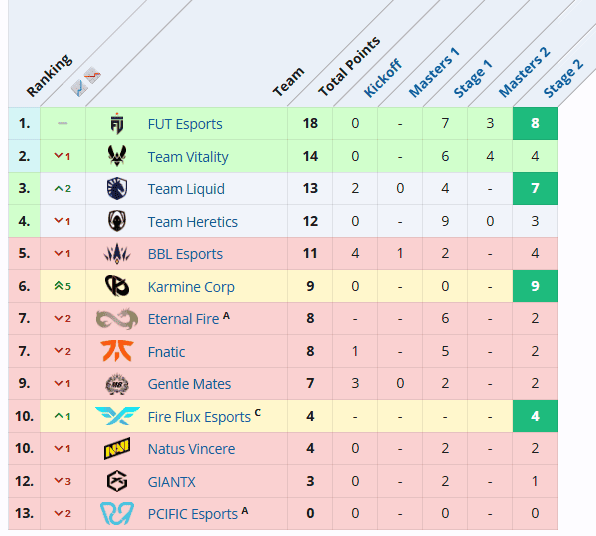Click the Team Heretics logo icon
596x536 pixels.
[117, 221]
